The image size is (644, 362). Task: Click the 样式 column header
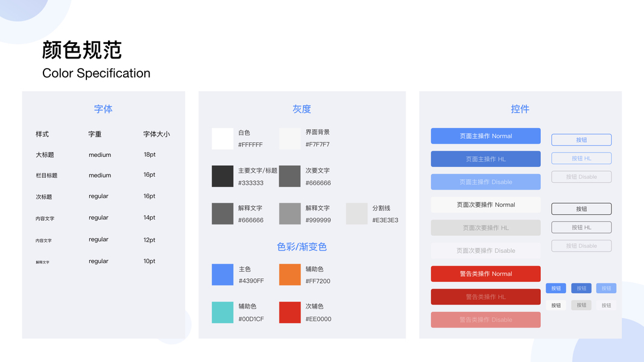(x=42, y=134)
